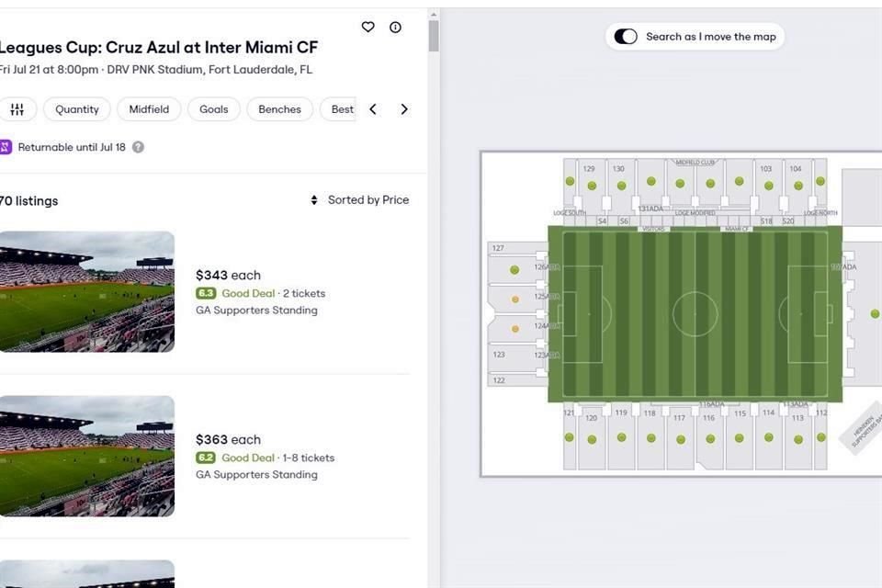Select the green dot in section 120

[x=592, y=439]
